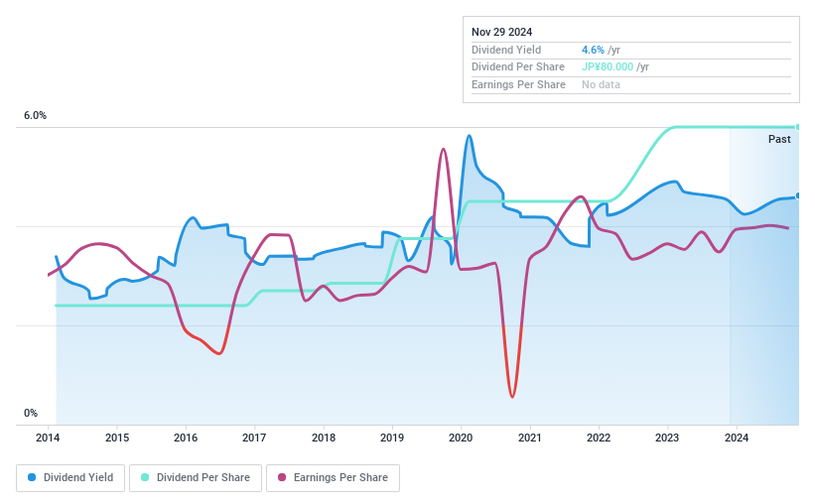Click the blue endpoint marker of yield line
Screen dimensions: 815x504
point(797,195)
